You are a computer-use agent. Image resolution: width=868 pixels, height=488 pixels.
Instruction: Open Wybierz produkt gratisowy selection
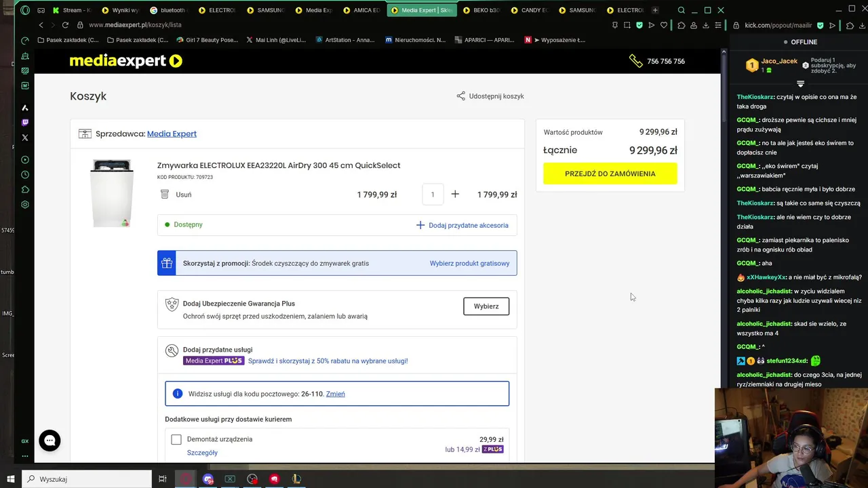tap(469, 263)
